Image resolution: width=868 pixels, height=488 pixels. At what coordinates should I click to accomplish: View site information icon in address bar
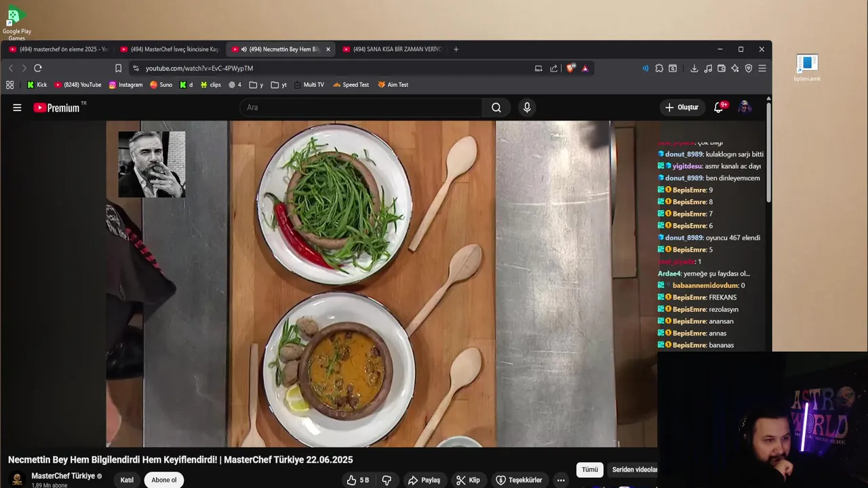click(136, 68)
